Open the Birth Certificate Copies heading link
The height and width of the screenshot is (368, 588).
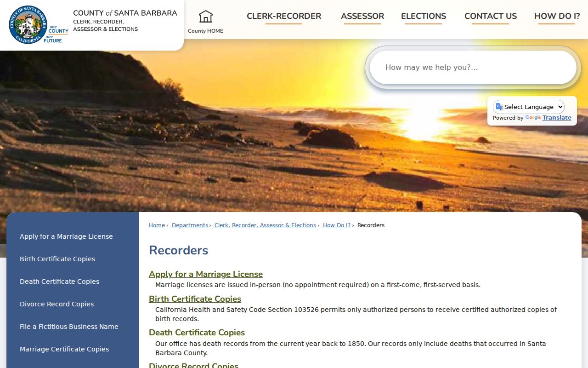tap(195, 299)
